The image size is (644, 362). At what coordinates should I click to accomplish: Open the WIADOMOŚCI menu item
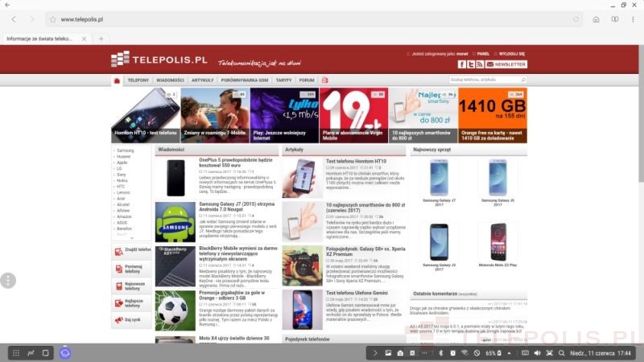[x=170, y=80]
